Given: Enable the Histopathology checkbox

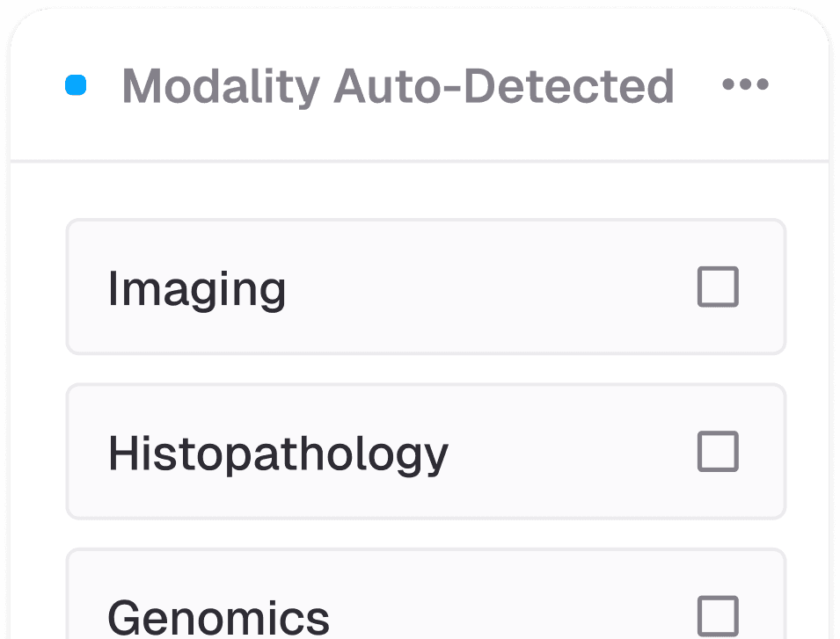Looking at the screenshot, I should [718, 452].
